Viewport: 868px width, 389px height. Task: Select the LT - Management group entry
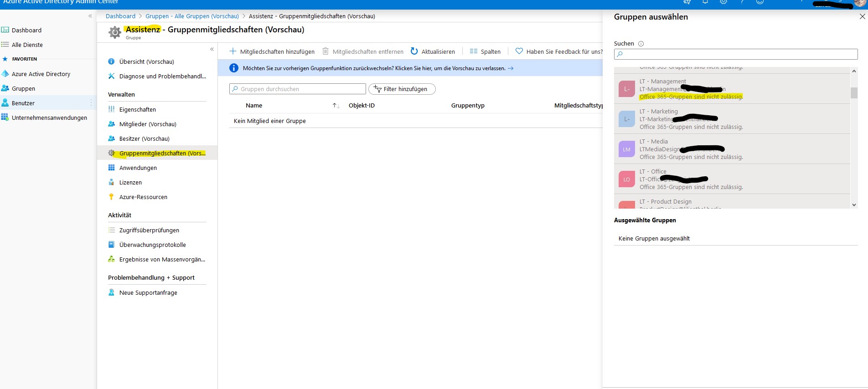click(732, 89)
